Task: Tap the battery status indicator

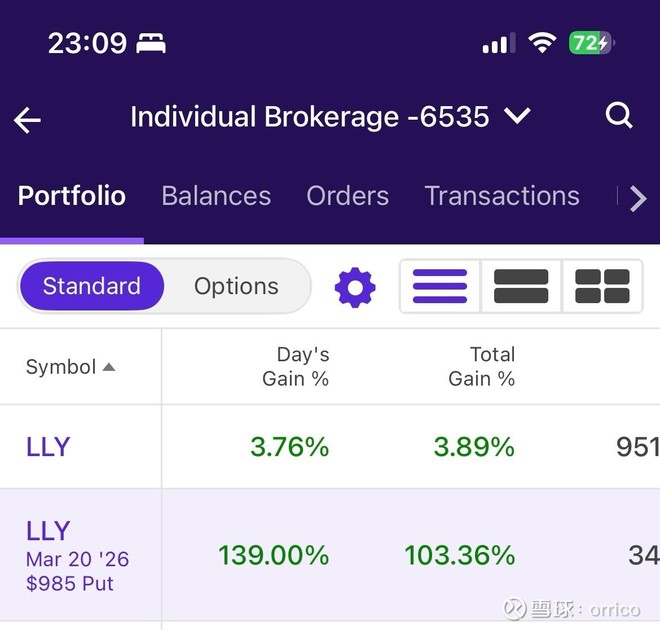Action: tap(591, 43)
